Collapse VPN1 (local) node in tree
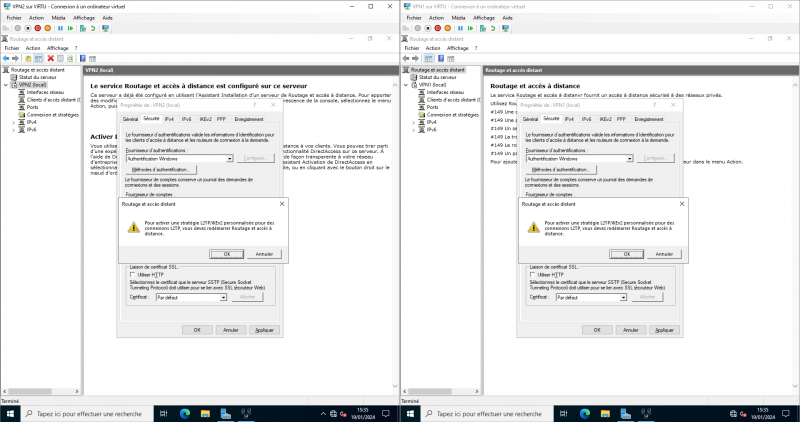Viewport: 800px width, 422px height. 406,85
